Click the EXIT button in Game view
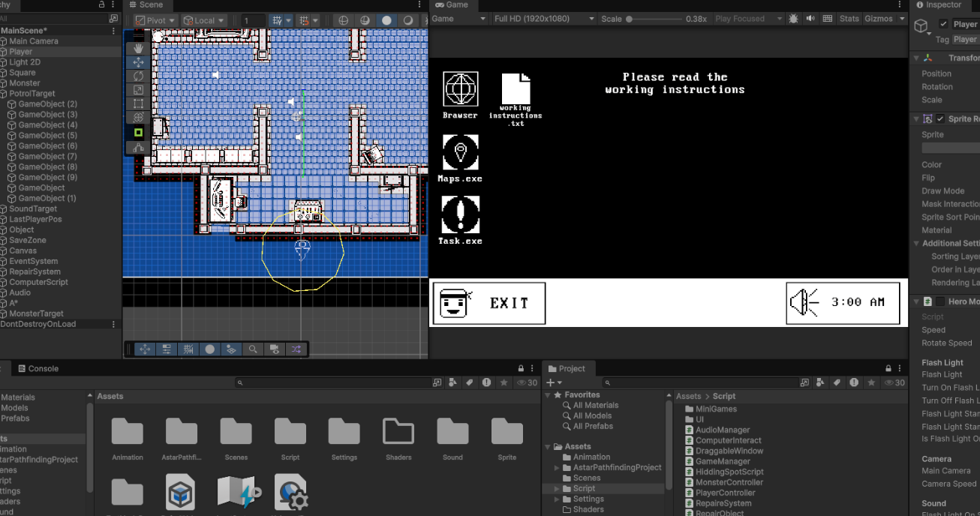Screen dimensions: 980x516 point(489,303)
